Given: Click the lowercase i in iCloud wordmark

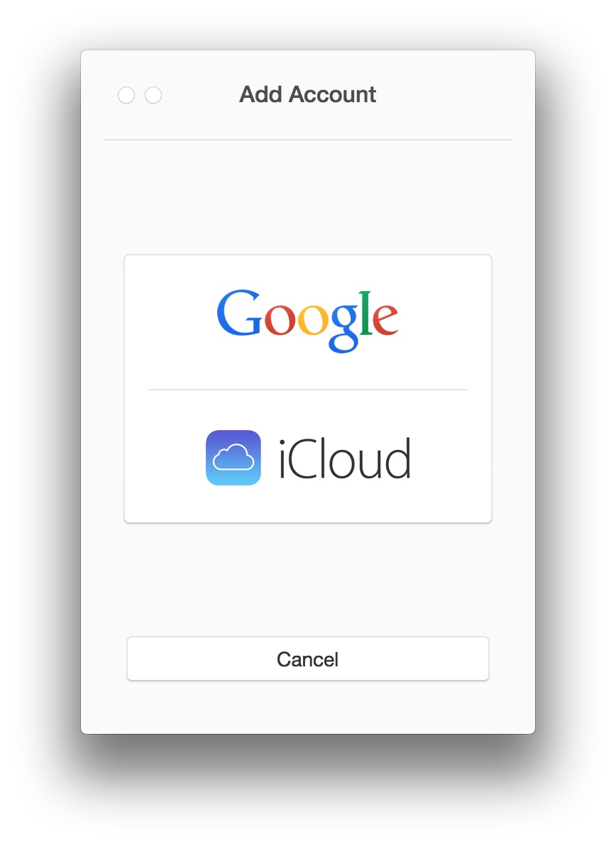Looking at the screenshot, I should tap(283, 459).
